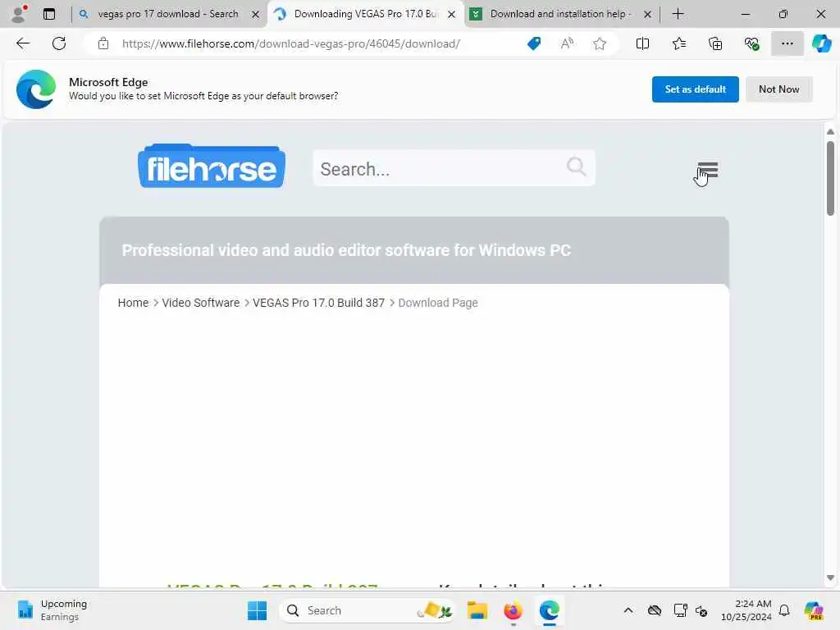Close the vegas pro 17 download search tab
This screenshot has height=630, width=840.
[256, 15]
